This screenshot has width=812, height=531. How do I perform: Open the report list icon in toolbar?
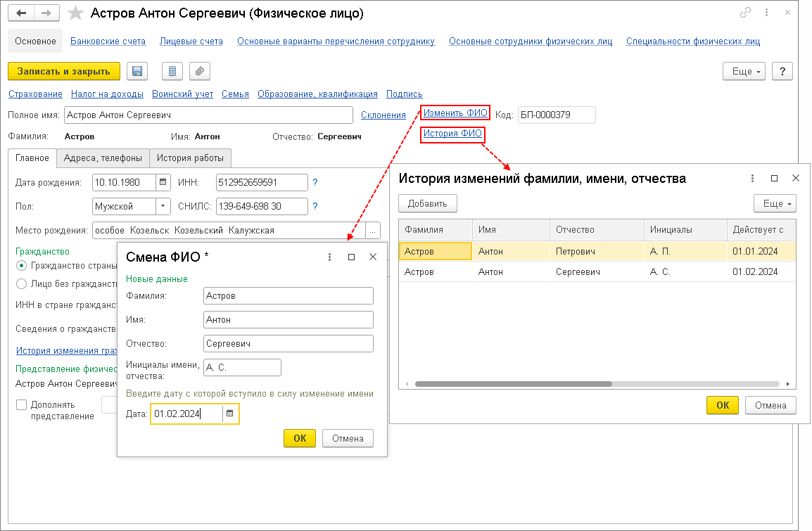172,72
